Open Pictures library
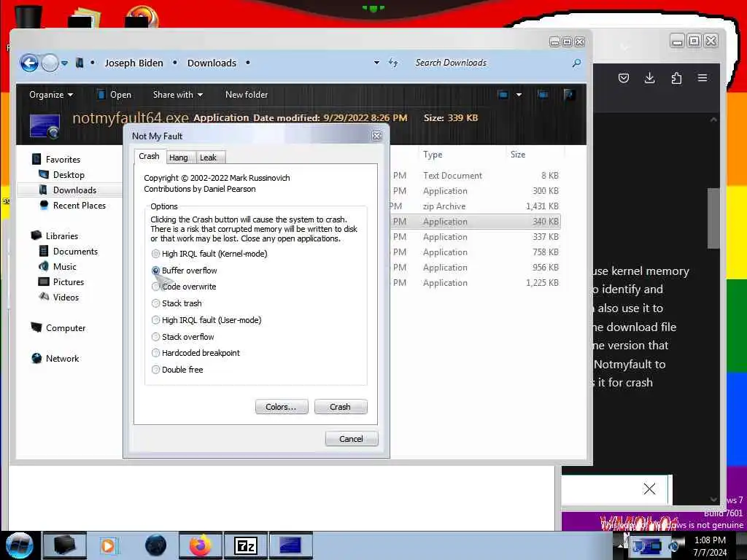747x560 pixels. pos(68,281)
